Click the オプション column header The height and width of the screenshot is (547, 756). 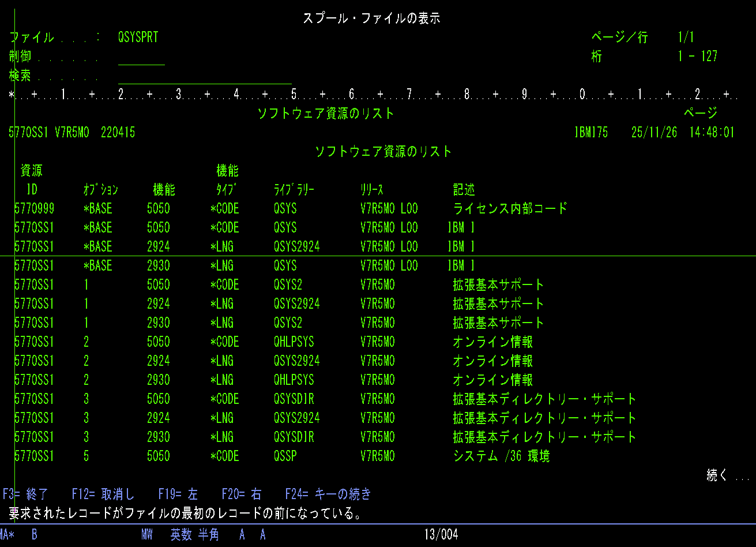point(101,190)
